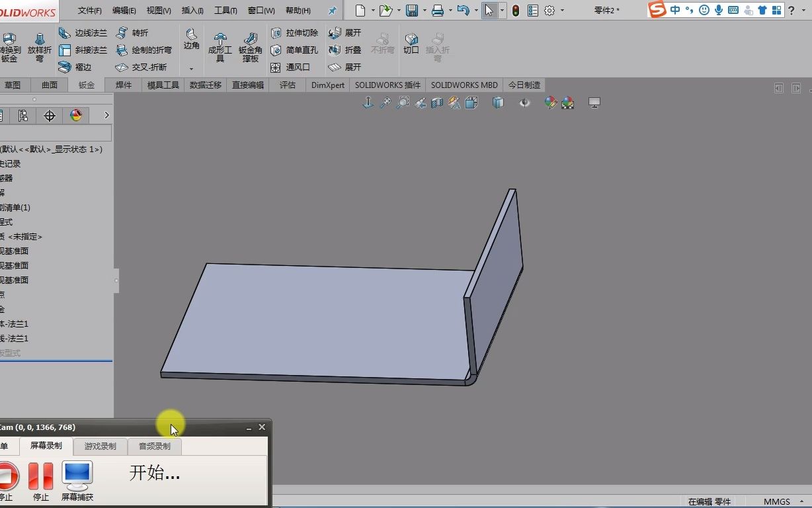812x508 pixels.
Task: Open the 插入 (Insert) menu
Action: [x=192, y=11]
